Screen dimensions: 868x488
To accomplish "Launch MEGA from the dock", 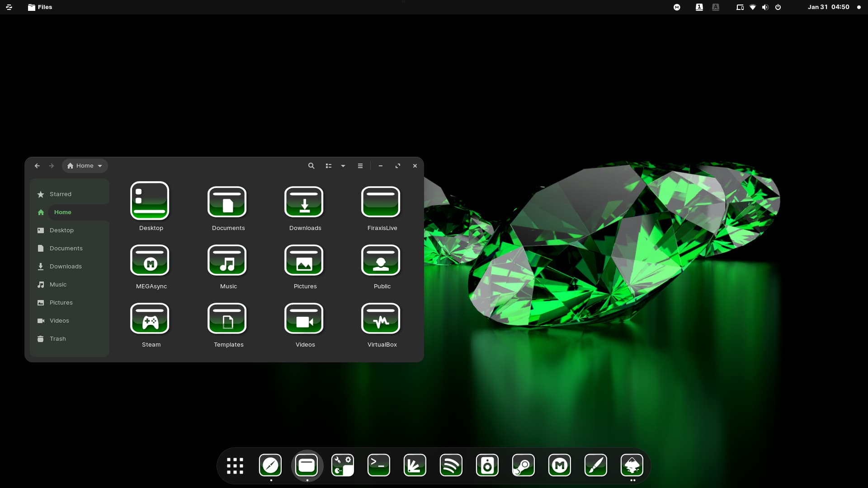I will point(560,465).
